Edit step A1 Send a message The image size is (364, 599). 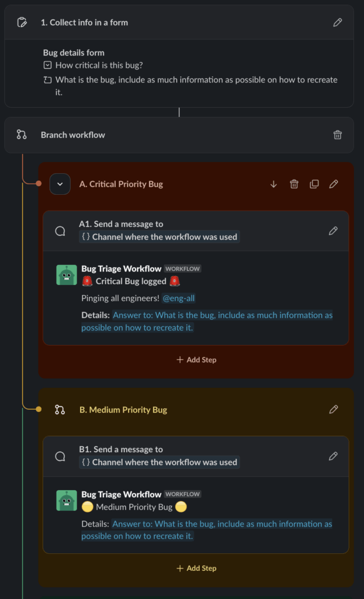click(334, 230)
